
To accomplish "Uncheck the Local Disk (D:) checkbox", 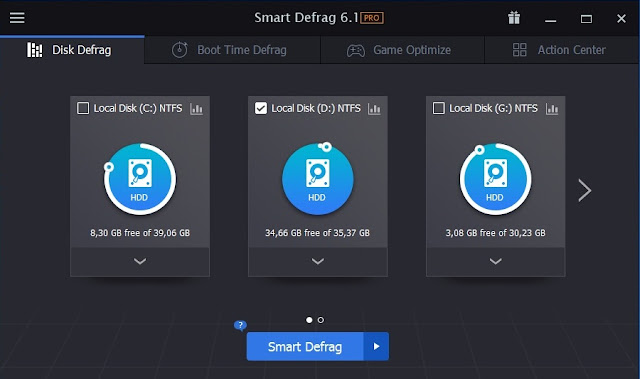I will (x=261, y=108).
